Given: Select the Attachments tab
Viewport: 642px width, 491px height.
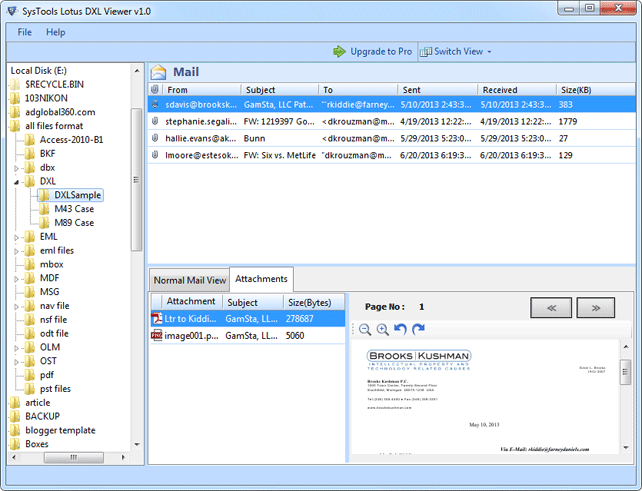Looking at the screenshot, I should pos(261,279).
